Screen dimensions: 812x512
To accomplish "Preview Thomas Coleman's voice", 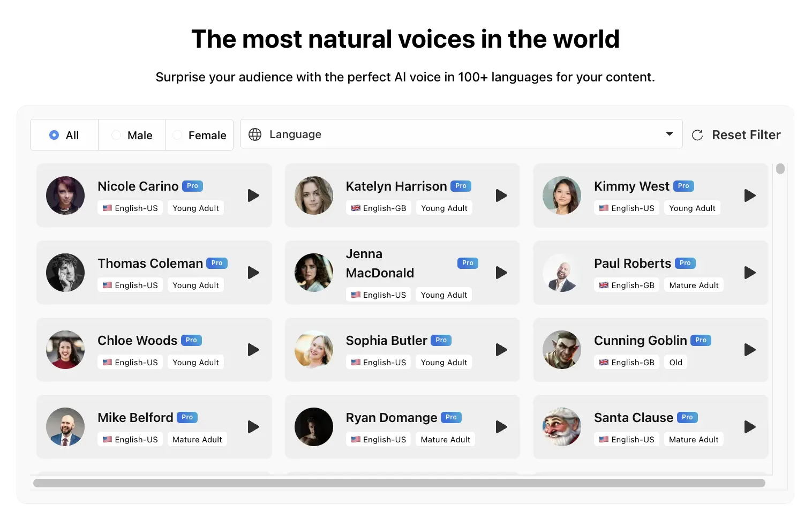I will click(253, 273).
